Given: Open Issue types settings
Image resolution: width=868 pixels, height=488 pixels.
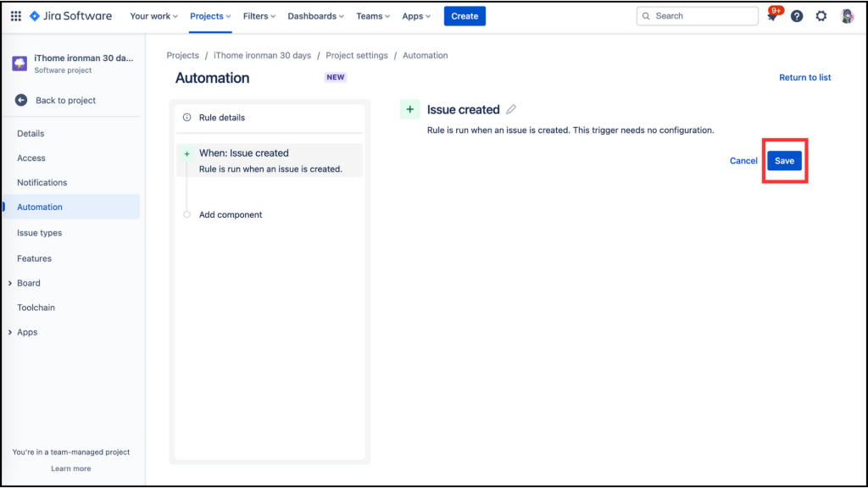Looking at the screenshot, I should pos(39,233).
